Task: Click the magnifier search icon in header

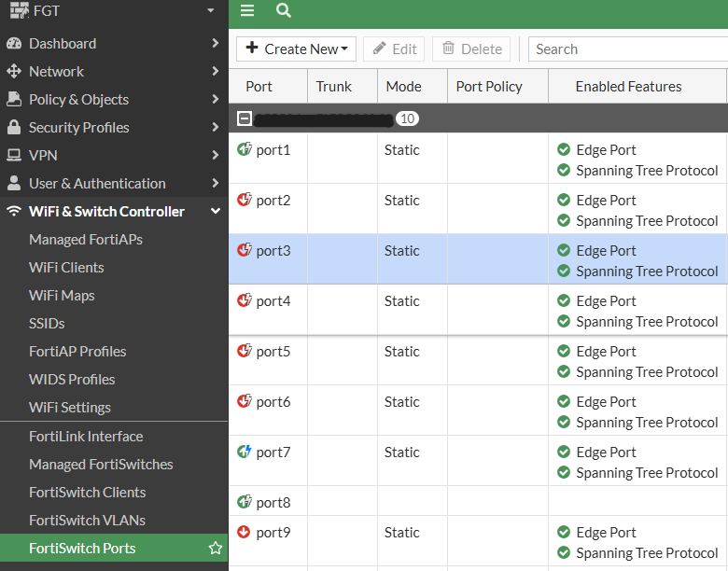Action: (x=284, y=10)
